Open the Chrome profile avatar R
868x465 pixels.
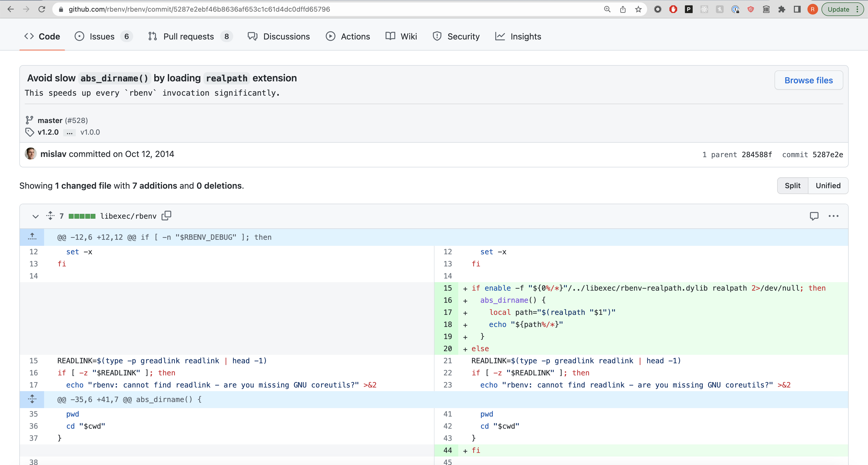point(812,9)
